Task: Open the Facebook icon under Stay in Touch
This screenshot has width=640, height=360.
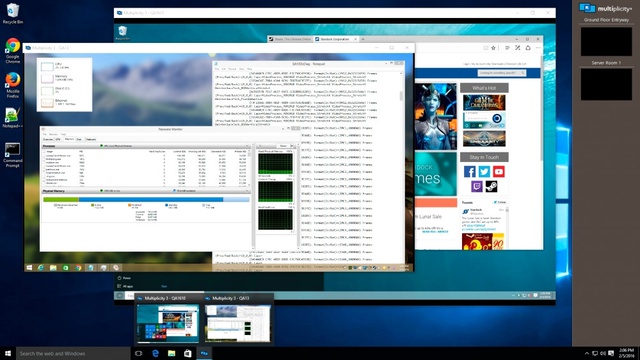Action: click(469, 171)
